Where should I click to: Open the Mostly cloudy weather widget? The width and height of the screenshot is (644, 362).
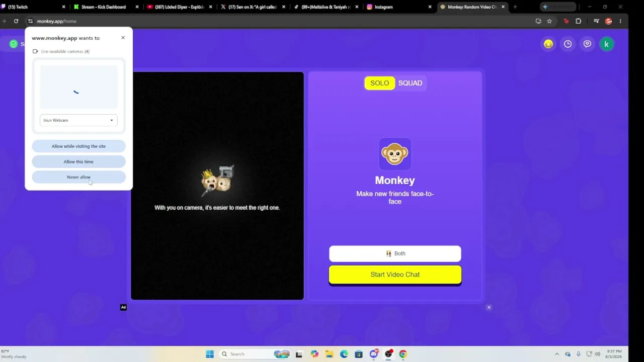pos(14,354)
